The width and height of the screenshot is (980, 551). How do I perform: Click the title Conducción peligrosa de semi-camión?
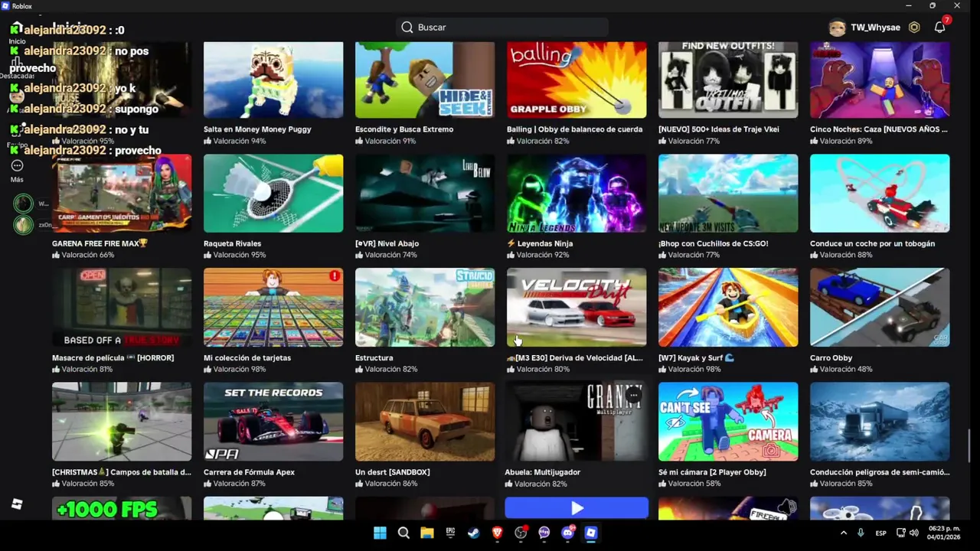[x=880, y=472]
